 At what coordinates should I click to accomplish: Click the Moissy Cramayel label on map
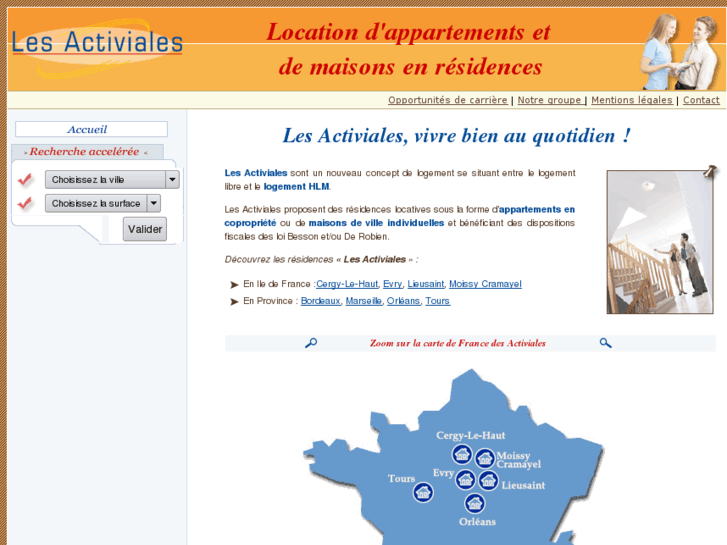pyautogui.click(x=519, y=460)
